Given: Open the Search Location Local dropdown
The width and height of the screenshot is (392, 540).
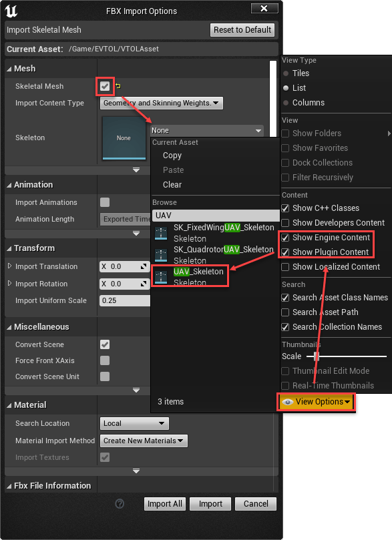Looking at the screenshot, I should 134,424.
